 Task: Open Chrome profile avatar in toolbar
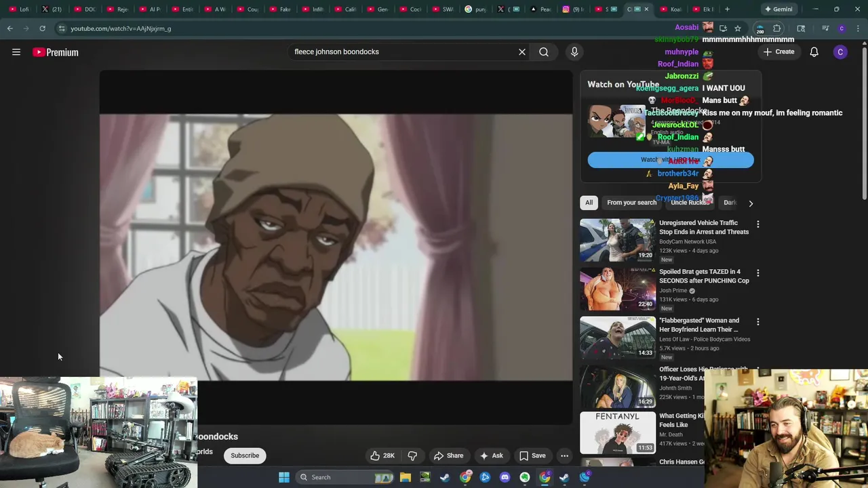842,28
